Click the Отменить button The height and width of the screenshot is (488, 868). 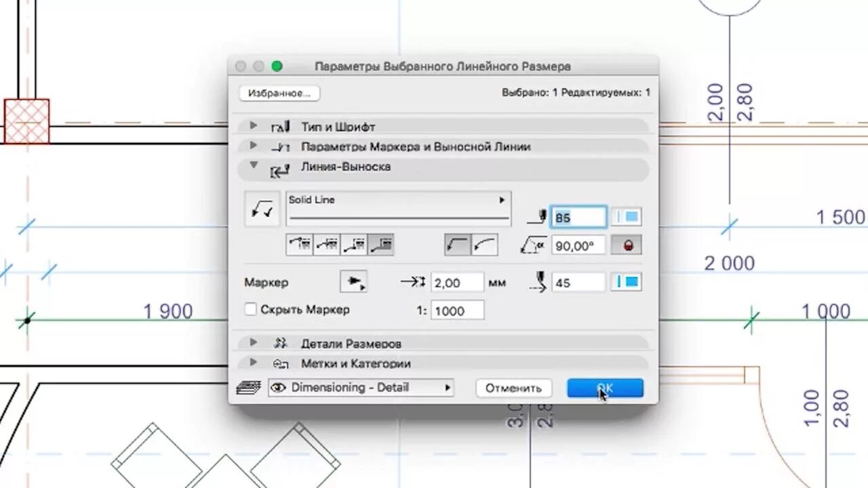513,388
